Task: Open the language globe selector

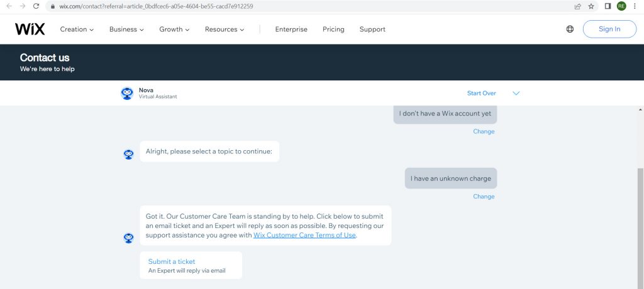Action: click(570, 29)
